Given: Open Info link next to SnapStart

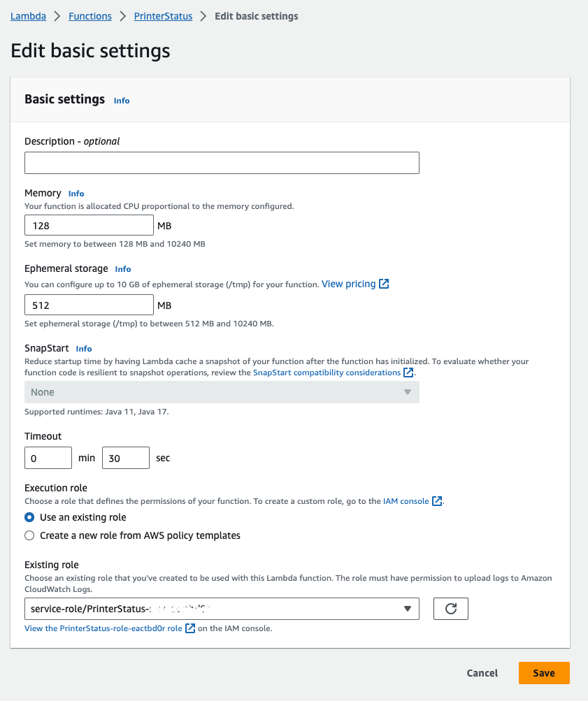Looking at the screenshot, I should pos(84,349).
